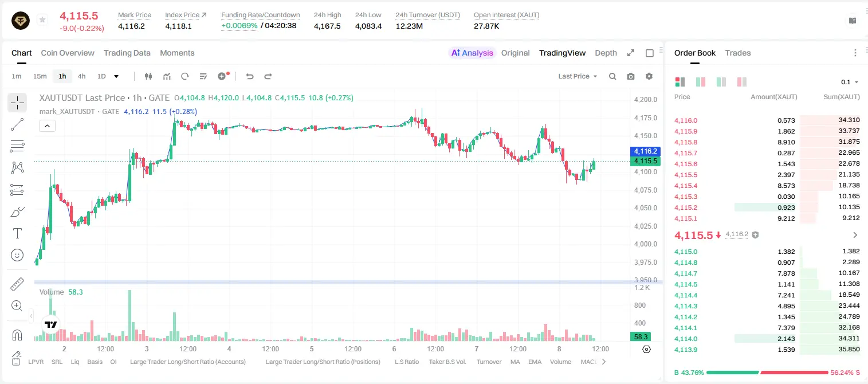Click the AI Analysis button
The width and height of the screenshot is (868, 384).
tap(472, 53)
